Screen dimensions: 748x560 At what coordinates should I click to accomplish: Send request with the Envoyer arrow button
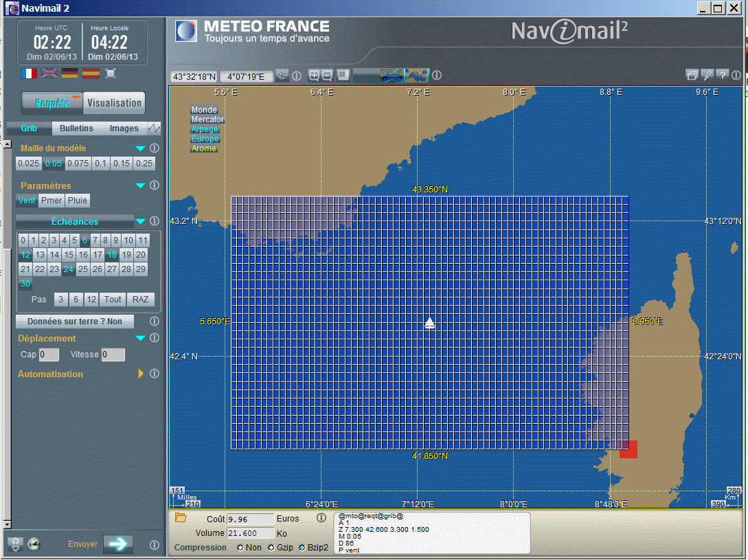click(x=118, y=544)
